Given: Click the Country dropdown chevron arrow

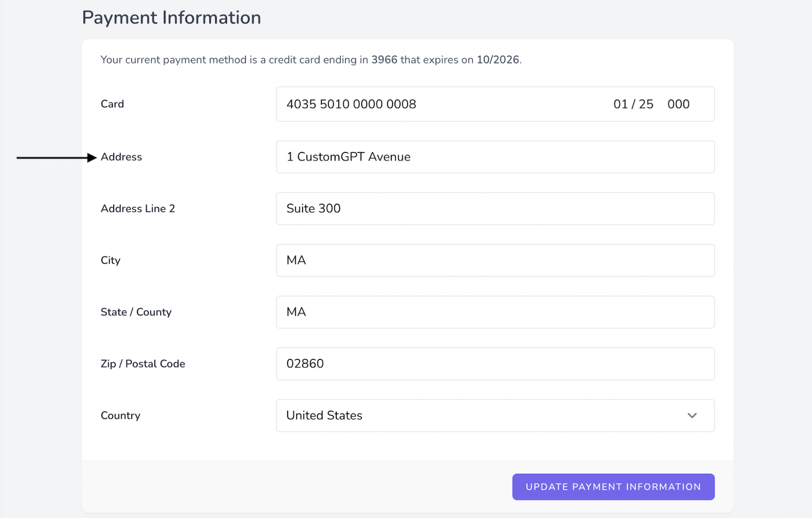Looking at the screenshot, I should (692, 415).
